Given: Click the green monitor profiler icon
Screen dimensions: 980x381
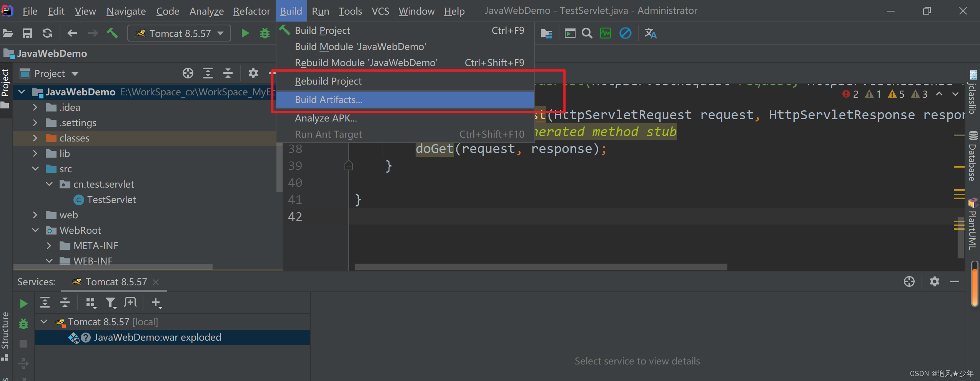Looking at the screenshot, I should [606, 33].
